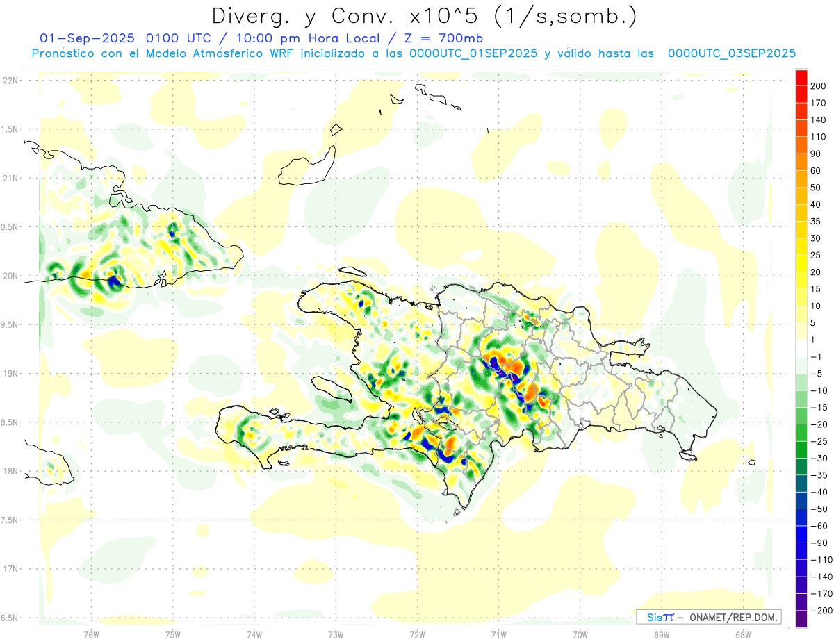
Task: Click the '-140' color scale value
Action: coord(821,577)
